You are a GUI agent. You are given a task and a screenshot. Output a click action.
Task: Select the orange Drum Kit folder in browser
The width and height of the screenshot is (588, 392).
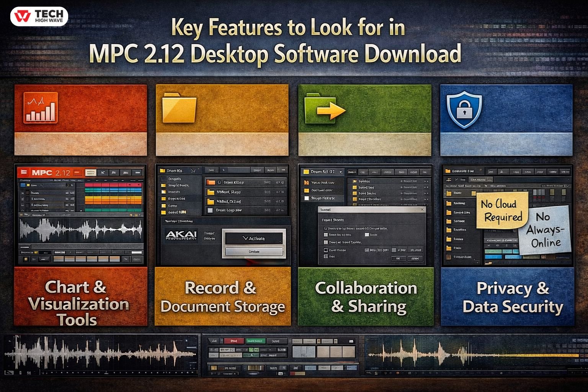pos(212,183)
